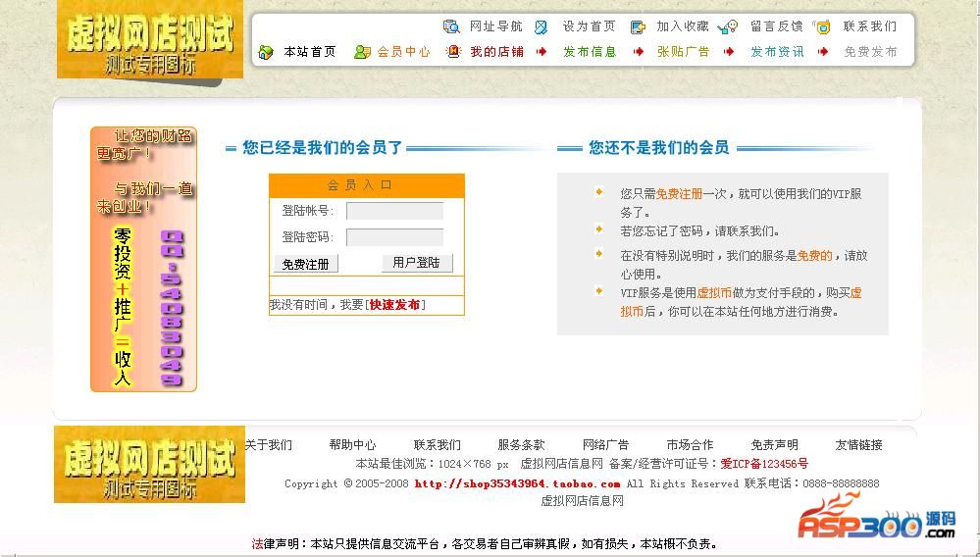Click the red arrow before 发布资讯
980x557 pixels.
(729, 52)
